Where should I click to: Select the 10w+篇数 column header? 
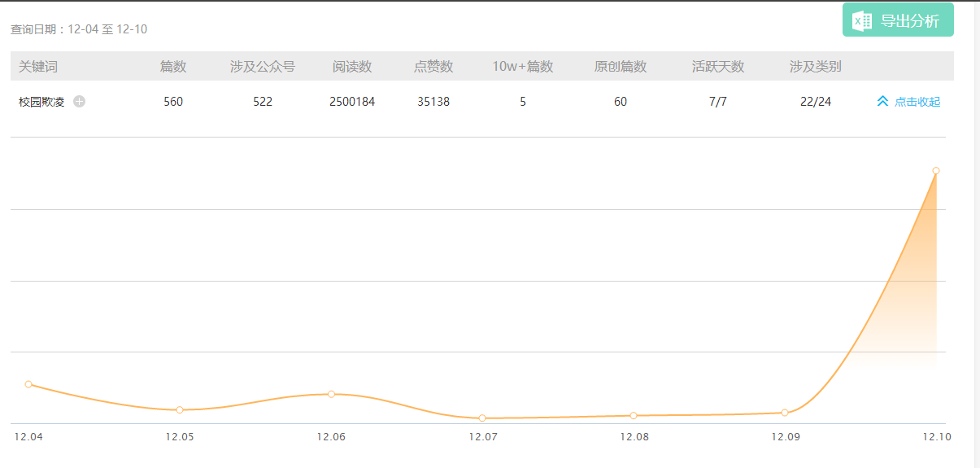pyautogui.click(x=522, y=67)
